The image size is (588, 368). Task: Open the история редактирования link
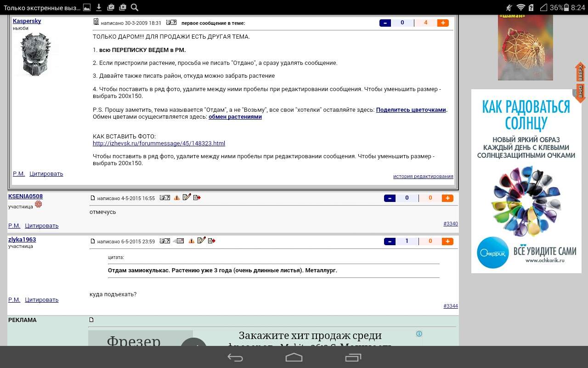pos(423,177)
